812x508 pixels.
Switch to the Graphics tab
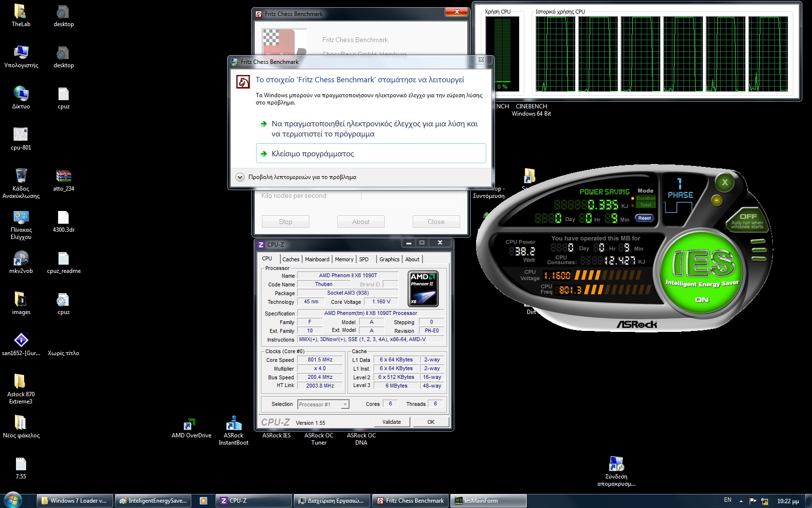coord(390,259)
